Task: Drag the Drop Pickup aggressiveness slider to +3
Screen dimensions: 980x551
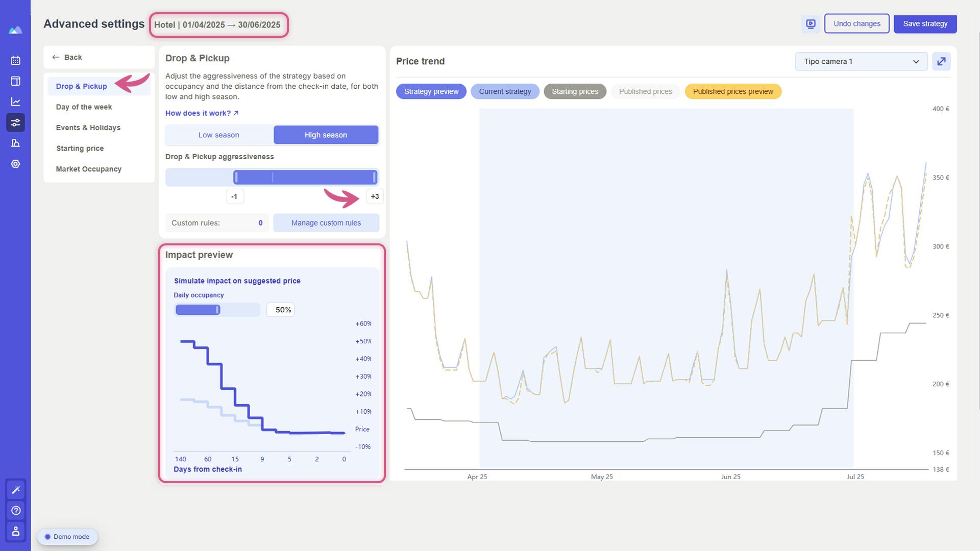Action: (374, 176)
